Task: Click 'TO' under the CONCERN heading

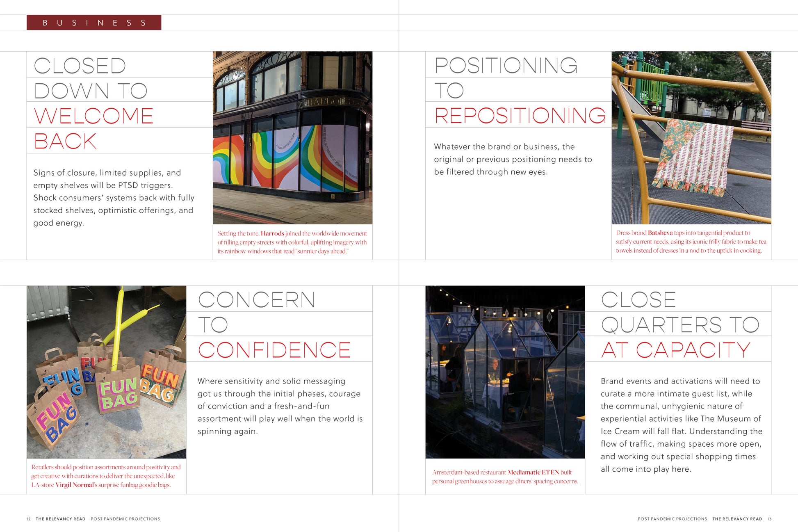Action: 213,325
